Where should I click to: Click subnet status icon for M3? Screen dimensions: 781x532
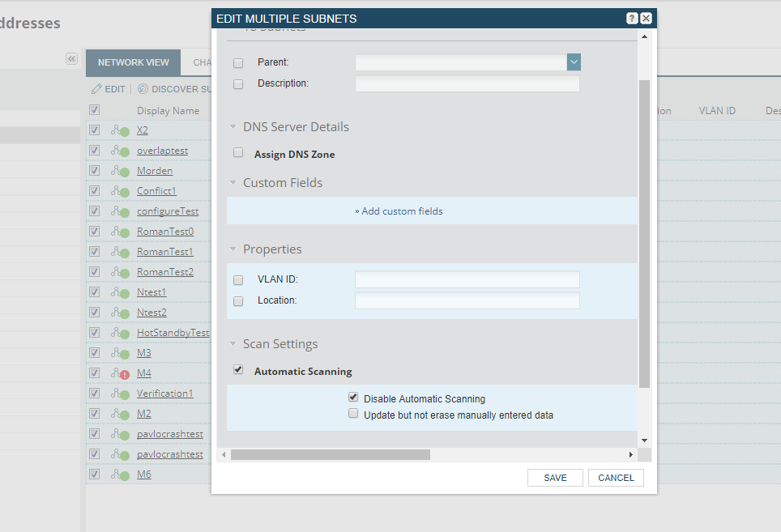click(x=120, y=353)
